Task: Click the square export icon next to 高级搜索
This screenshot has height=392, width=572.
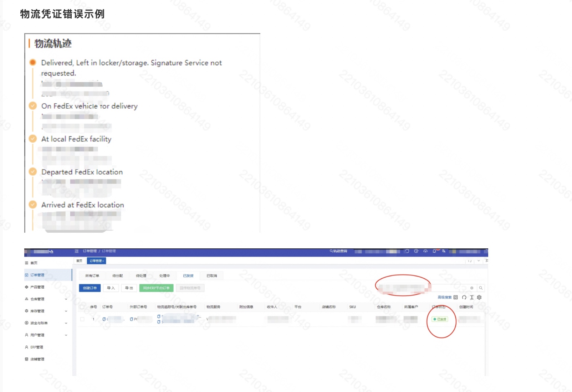Action: [456, 297]
